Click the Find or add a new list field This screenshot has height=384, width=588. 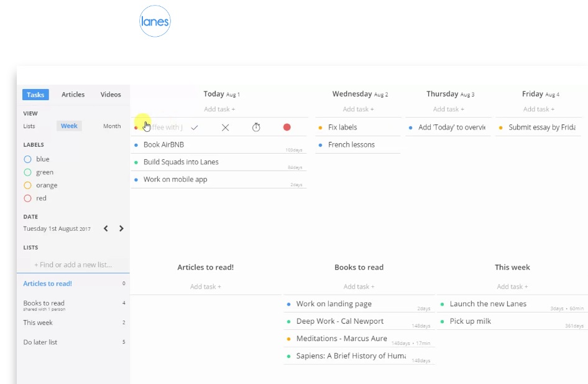pyautogui.click(x=73, y=265)
